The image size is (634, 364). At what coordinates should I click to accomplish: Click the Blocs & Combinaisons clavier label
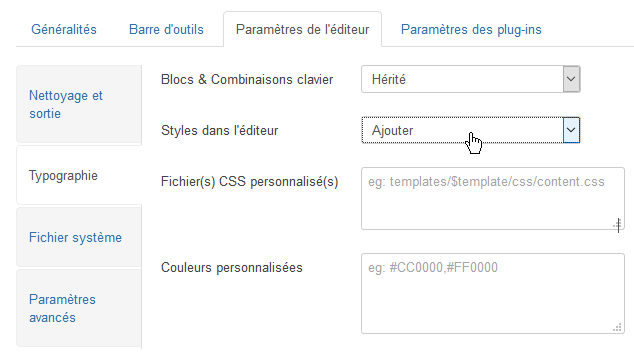pyautogui.click(x=247, y=79)
